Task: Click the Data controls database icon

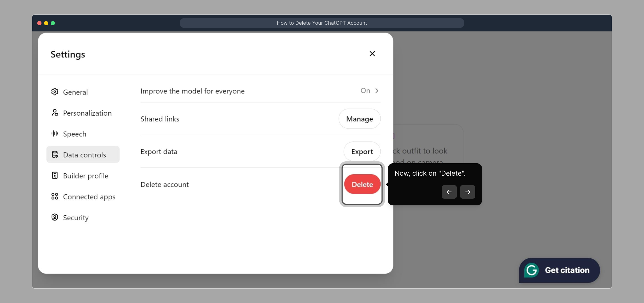Action: pyautogui.click(x=55, y=155)
